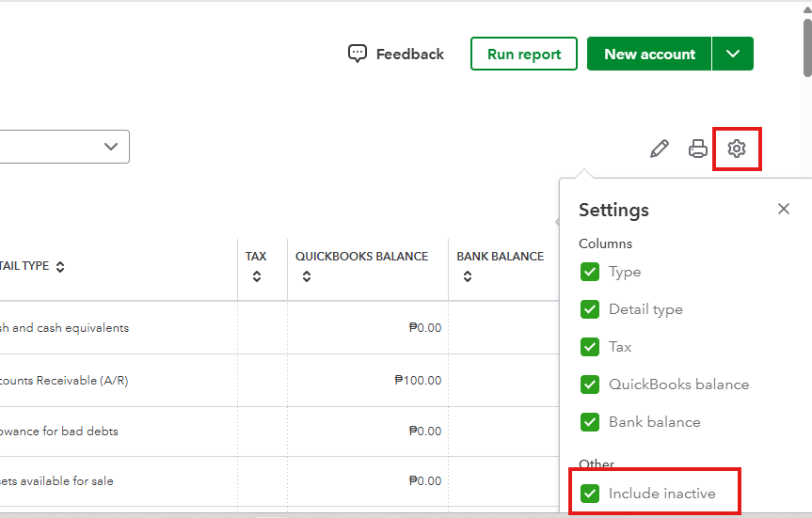Viewport: 812px width, 518px height.
Task: Sort by Bank Balance column arrows
Action: pos(468,277)
